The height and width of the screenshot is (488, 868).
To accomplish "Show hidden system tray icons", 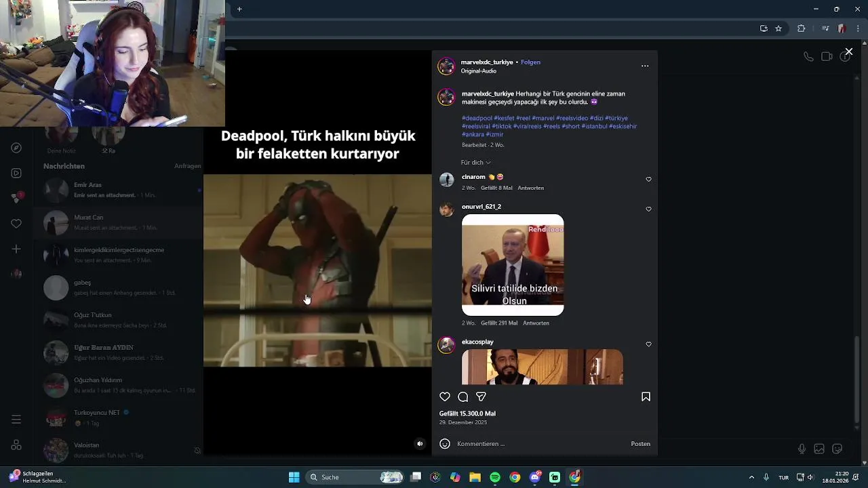I will point(751,477).
